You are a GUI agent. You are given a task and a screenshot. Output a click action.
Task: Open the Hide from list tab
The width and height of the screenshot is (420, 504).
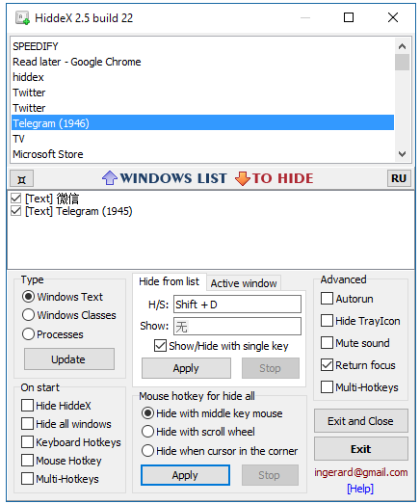[x=169, y=281]
